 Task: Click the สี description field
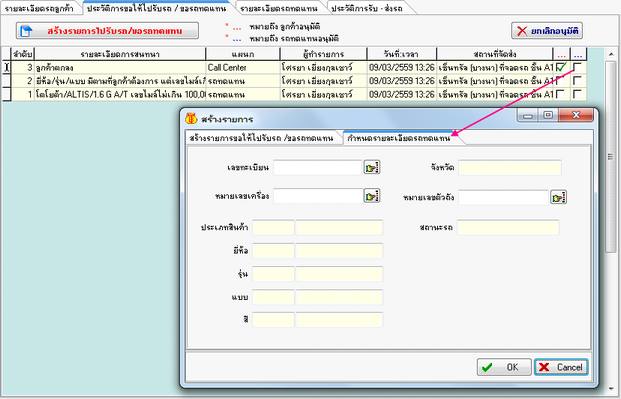coord(339,320)
